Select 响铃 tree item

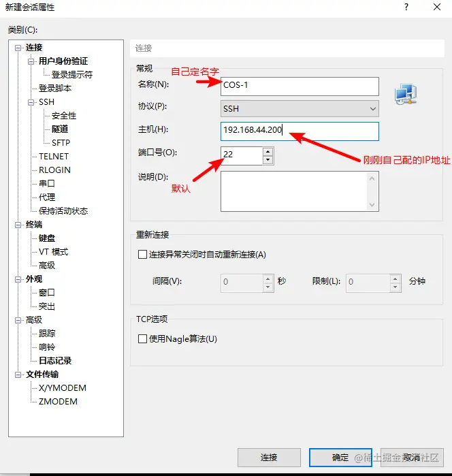[47, 347]
